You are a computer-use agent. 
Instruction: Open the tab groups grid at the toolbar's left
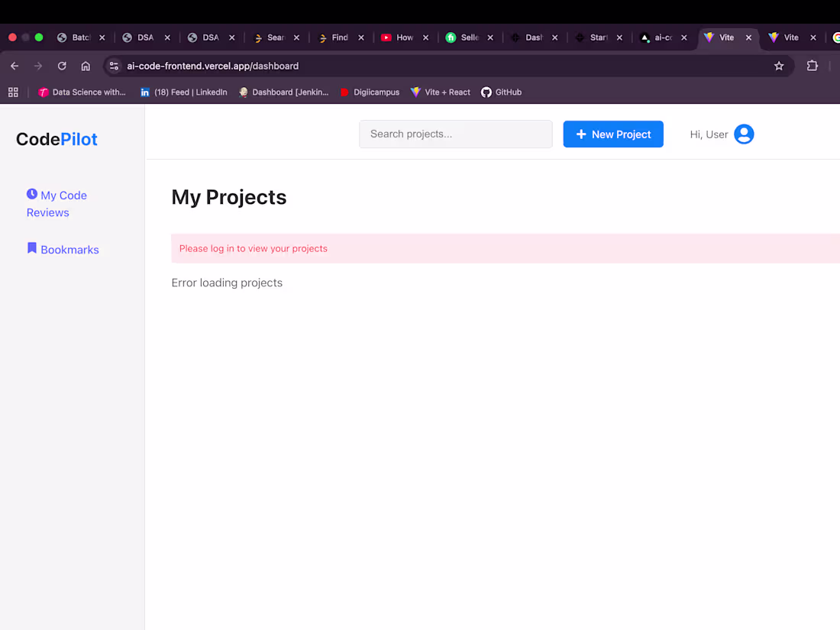click(13, 92)
